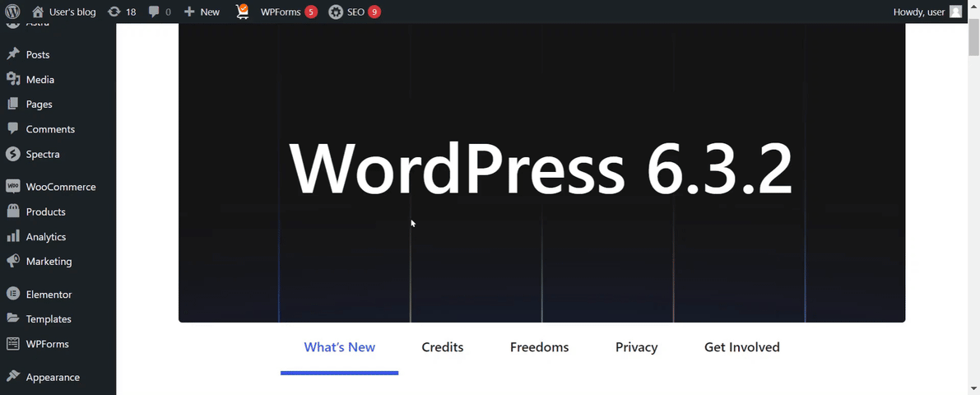Switch to the Get Involved tab

742,347
